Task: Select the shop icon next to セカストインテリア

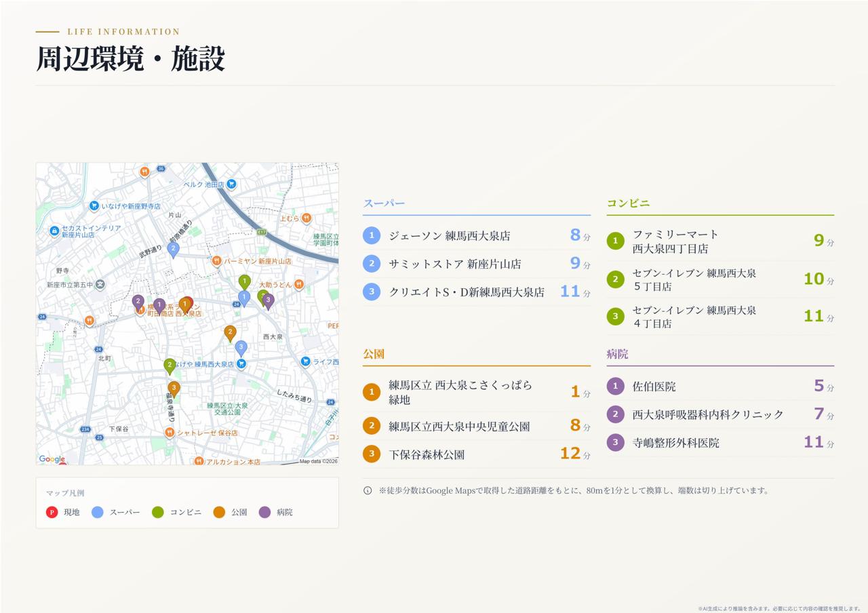Action: (x=54, y=232)
